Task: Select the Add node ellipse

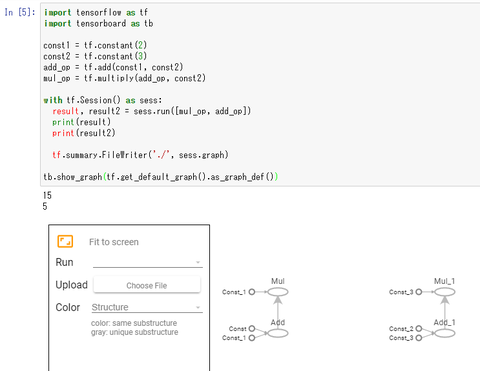Action: click(x=278, y=333)
